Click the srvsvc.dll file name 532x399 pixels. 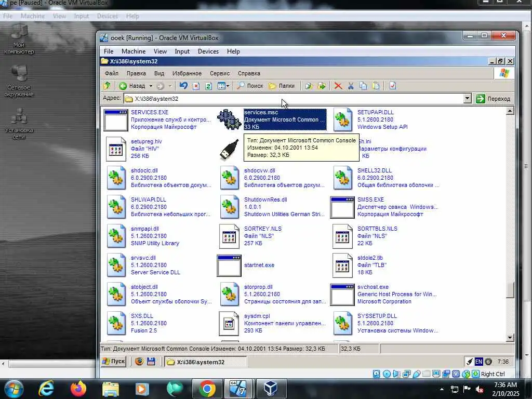pos(143,258)
